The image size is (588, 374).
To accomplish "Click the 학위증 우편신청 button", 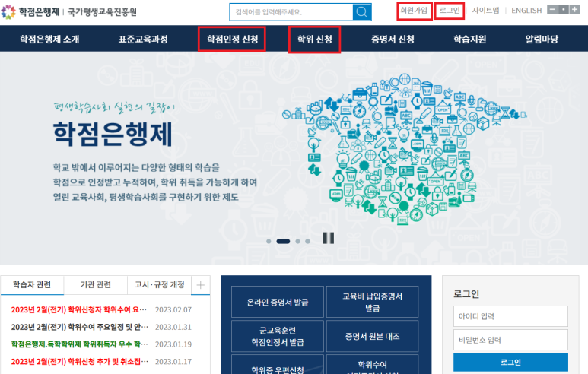I will 278,366.
